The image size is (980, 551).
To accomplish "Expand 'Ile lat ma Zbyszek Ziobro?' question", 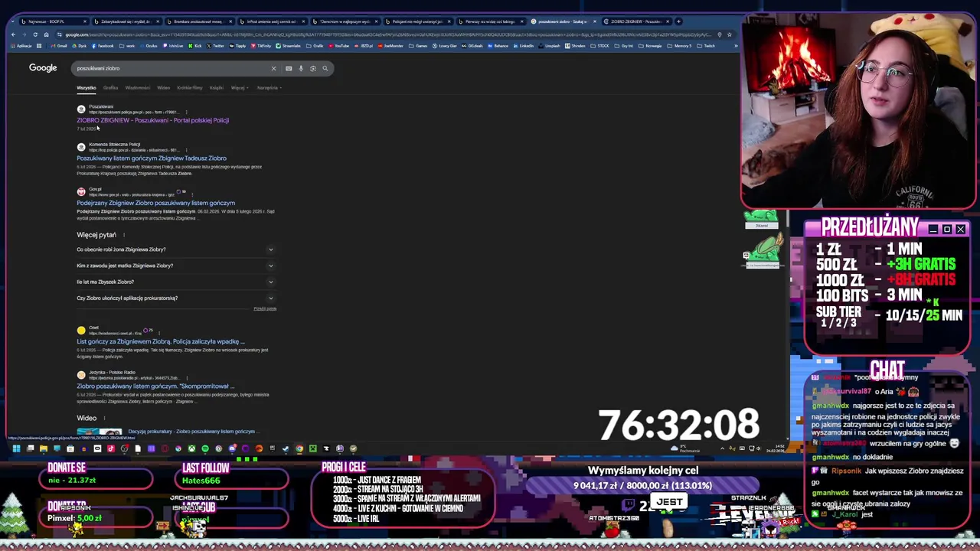I will (176, 282).
